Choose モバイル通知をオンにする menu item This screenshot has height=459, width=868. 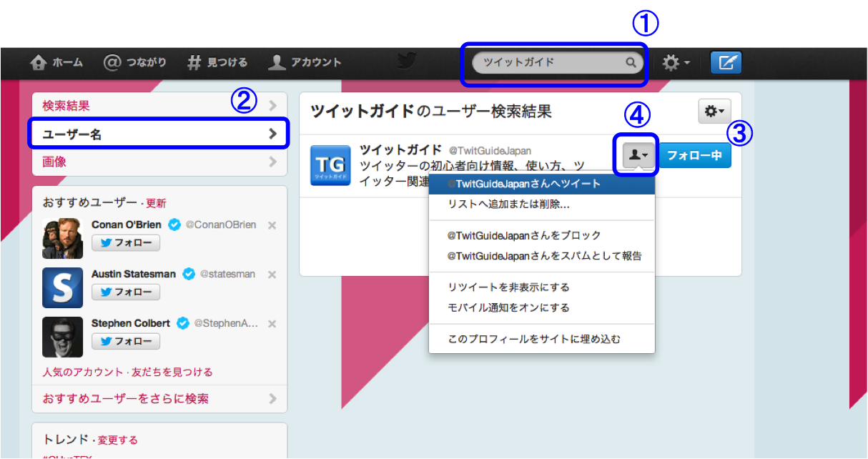coord(542,308)
